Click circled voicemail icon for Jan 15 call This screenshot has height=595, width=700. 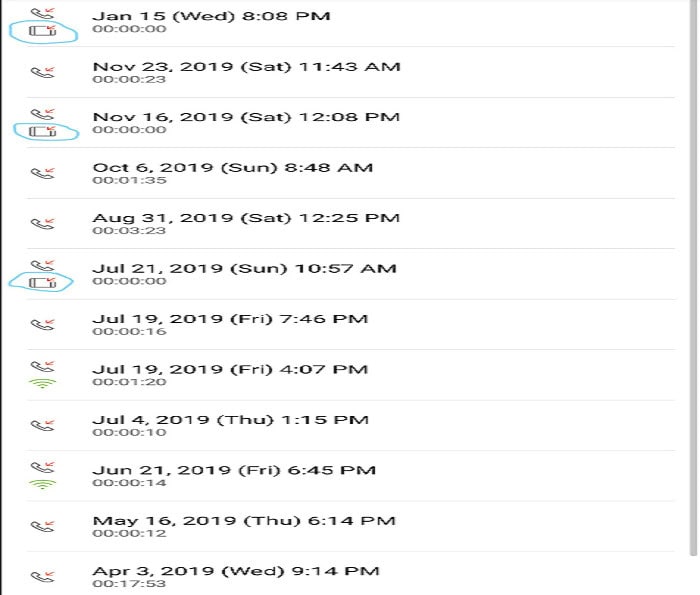click(x=43, y=31)
